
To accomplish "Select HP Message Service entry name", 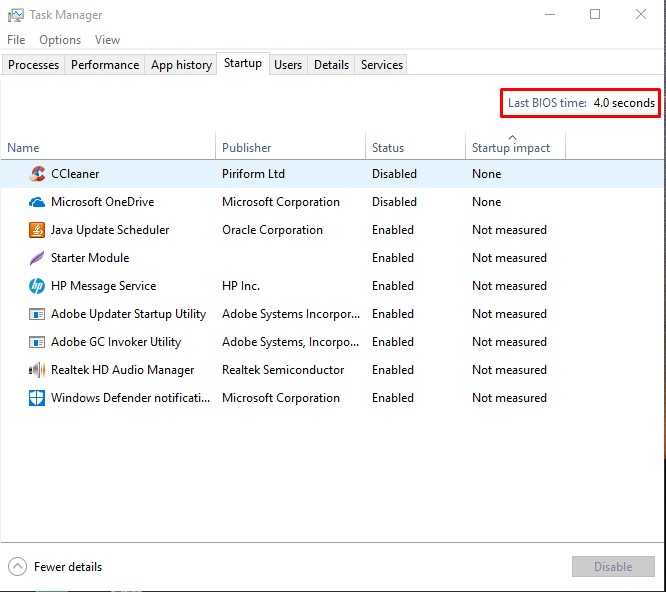I will click(x=104, y=286).
